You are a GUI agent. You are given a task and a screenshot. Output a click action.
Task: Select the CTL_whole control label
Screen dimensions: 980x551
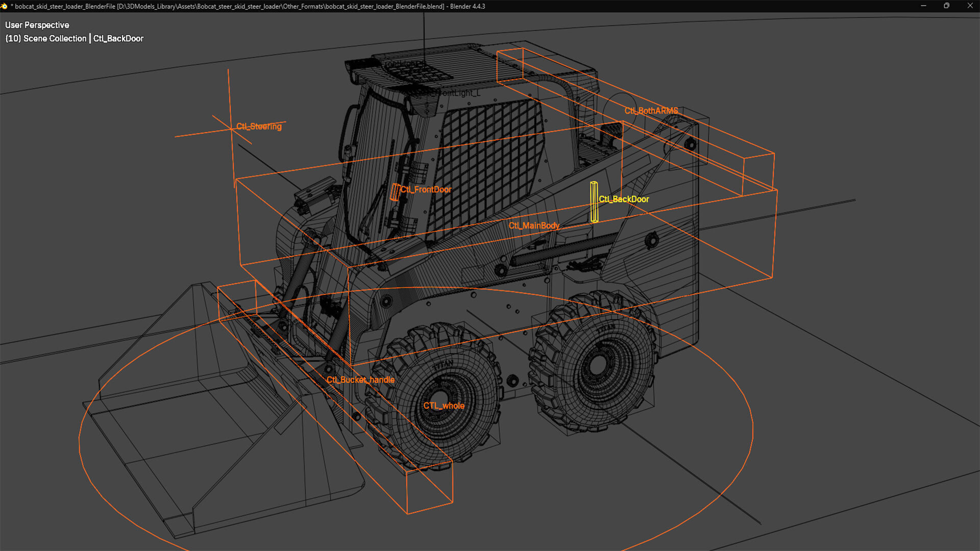point(444,406)
